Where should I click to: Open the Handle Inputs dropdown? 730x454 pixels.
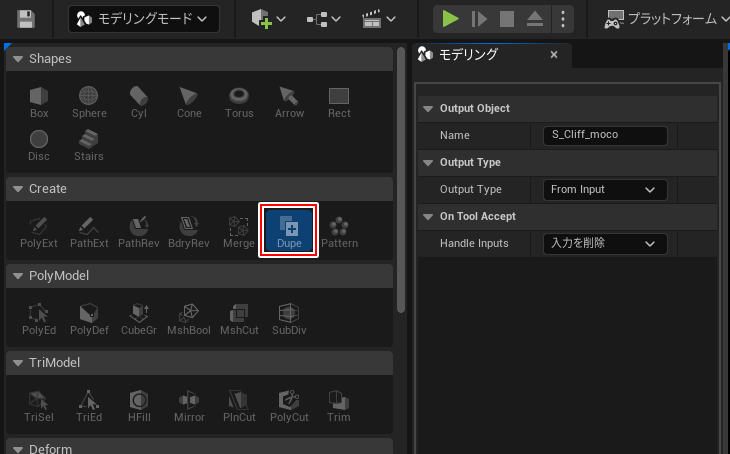point(603,243)
